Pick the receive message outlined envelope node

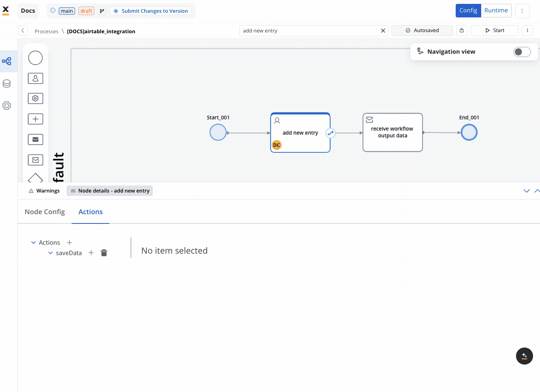click(36, 160)
